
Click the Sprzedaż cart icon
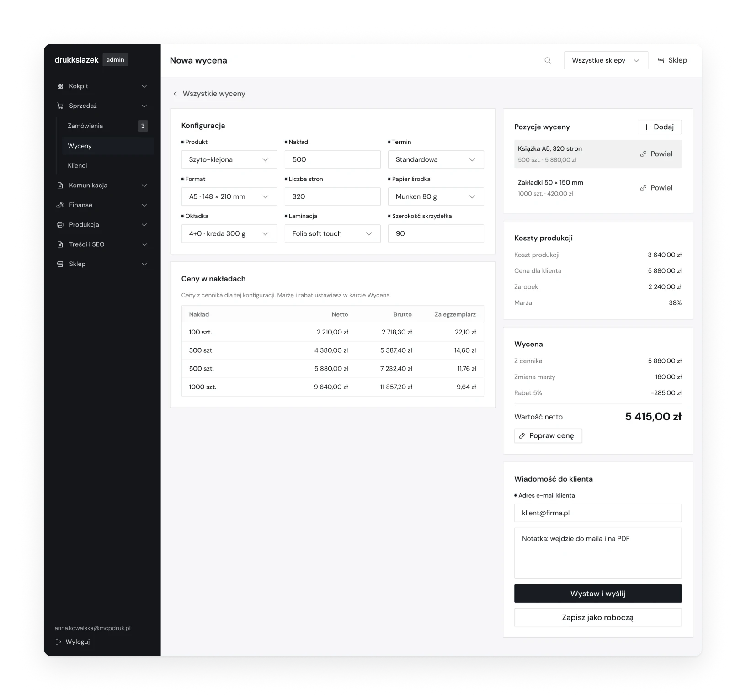coord(60,106)
